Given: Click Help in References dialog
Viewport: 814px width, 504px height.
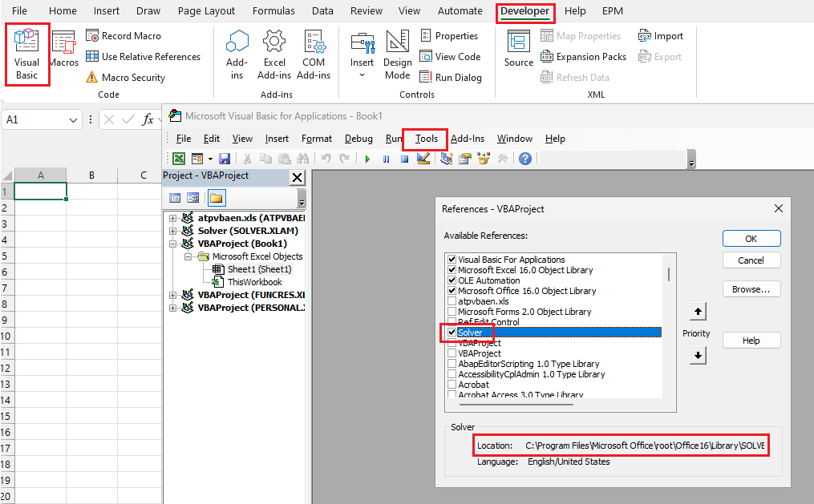Looking at the screenshot, I should [x=751, y=341].
